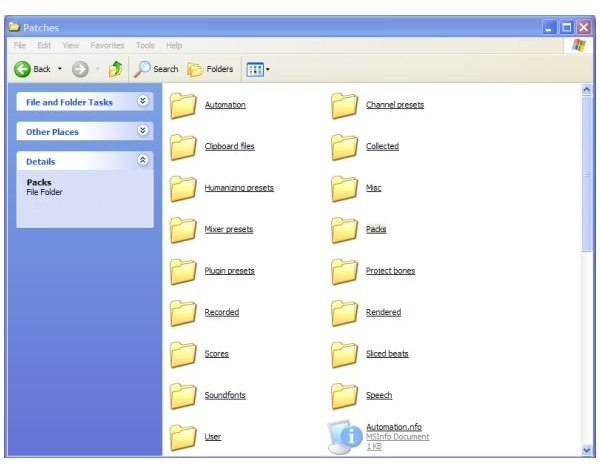Open the Back history dropdown arrow
Viewport: 600px width, 466px height.
point(61,69)
